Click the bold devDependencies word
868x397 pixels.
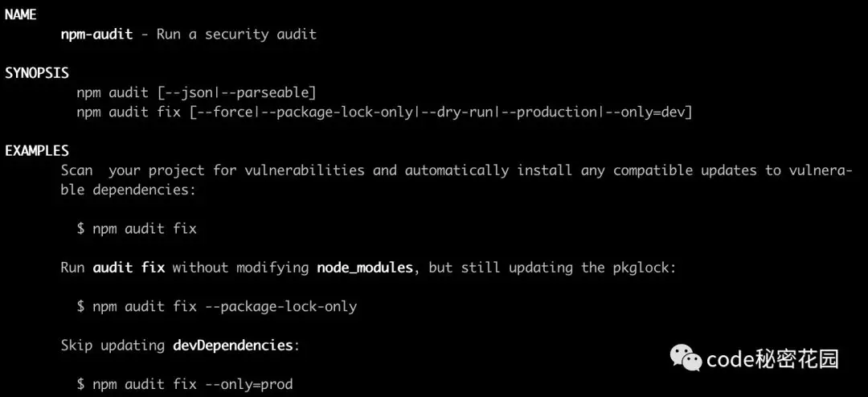(233, 345)
